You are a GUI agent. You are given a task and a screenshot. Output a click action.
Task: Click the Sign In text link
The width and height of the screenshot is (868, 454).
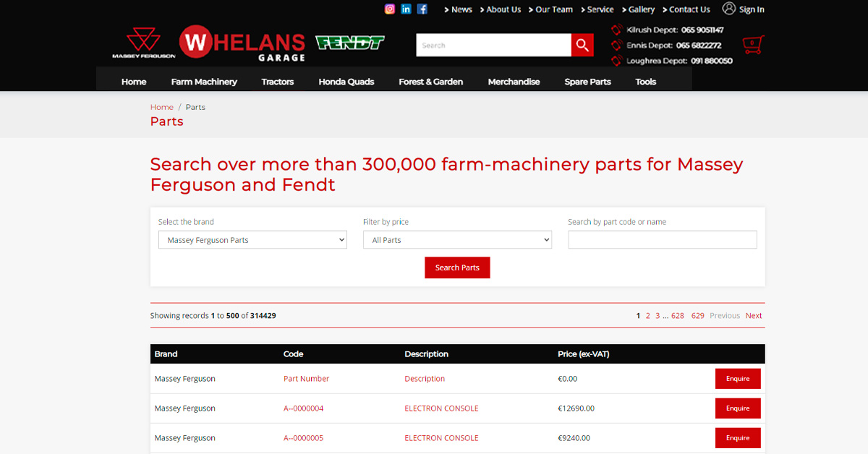click(x=752, y=9)
